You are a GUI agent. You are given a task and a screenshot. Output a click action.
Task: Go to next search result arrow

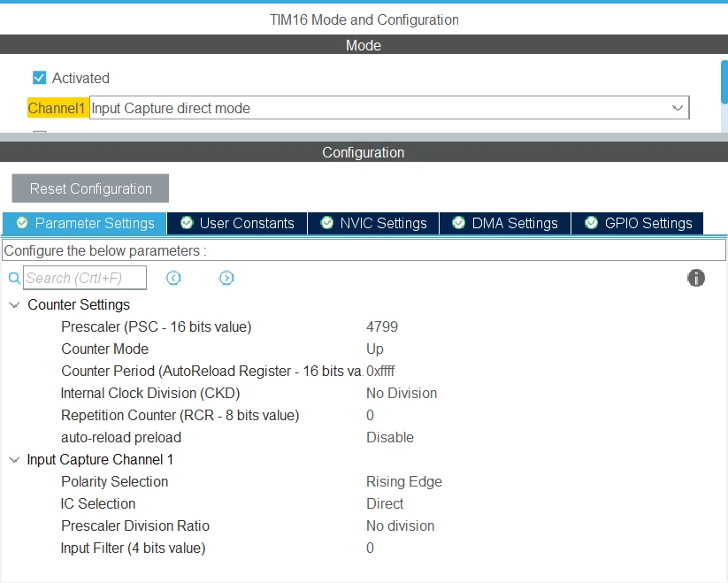coord(226,278)
